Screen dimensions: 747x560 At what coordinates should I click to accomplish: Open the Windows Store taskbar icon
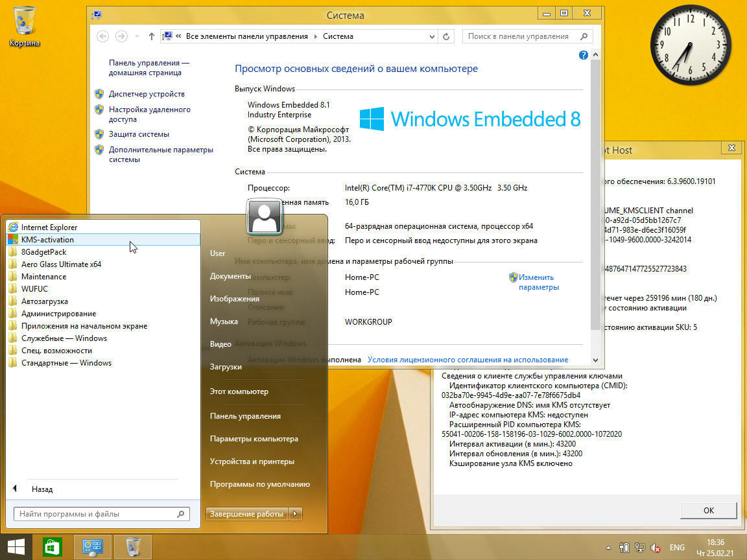pyautogui.click(x=53, y=546)
